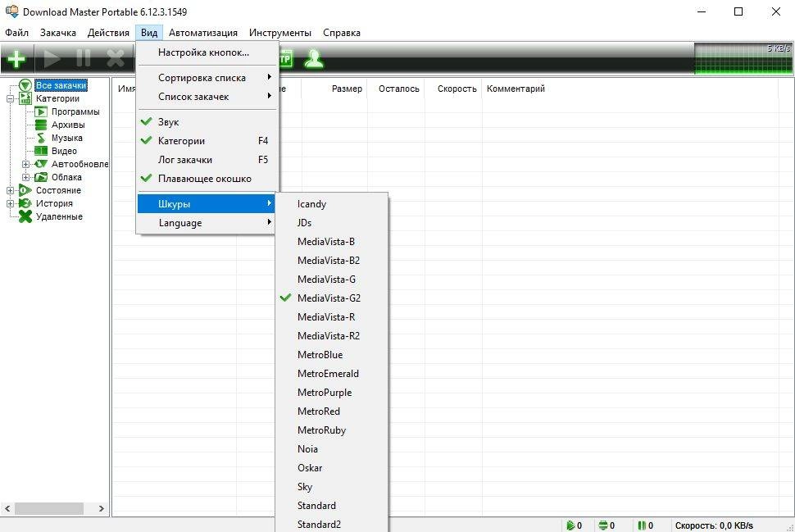This screenshot has width=795, height=532.
Task: Expand the Облака tree node
Action: click(25, 177)
